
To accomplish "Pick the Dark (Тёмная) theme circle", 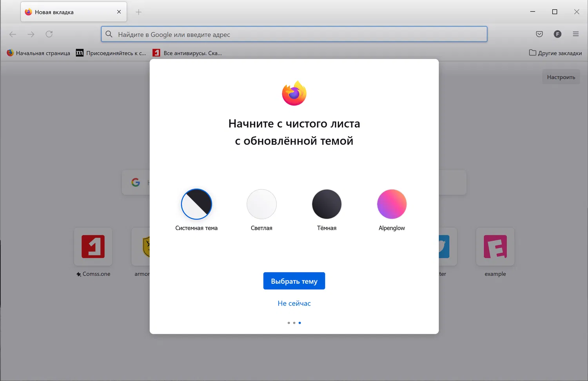I will tap(327, 204).
